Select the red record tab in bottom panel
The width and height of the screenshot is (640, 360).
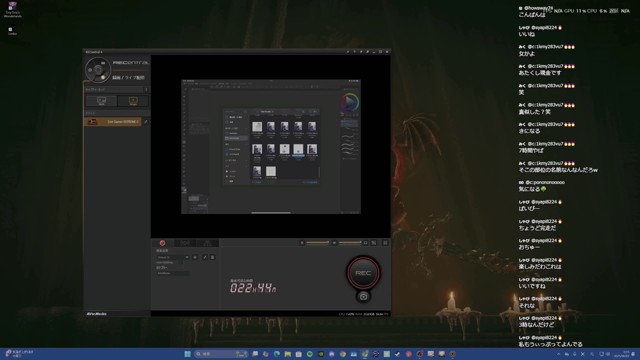pos(162,243)
